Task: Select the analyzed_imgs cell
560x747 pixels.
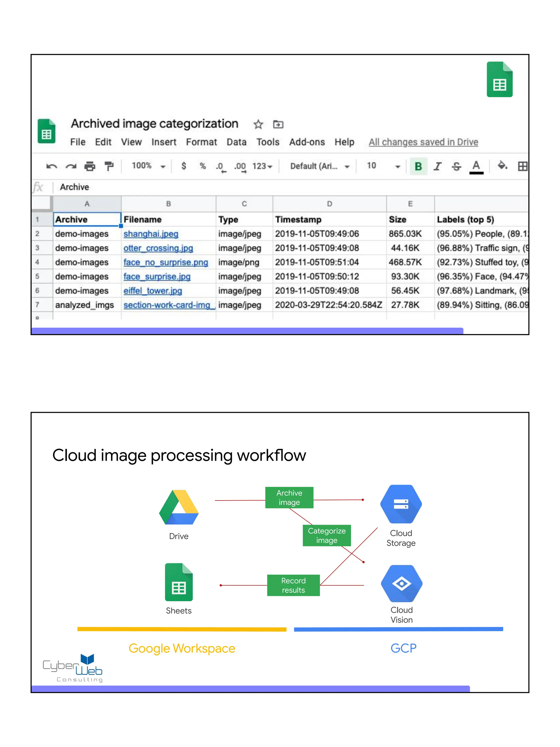Action: coord(87,305)
